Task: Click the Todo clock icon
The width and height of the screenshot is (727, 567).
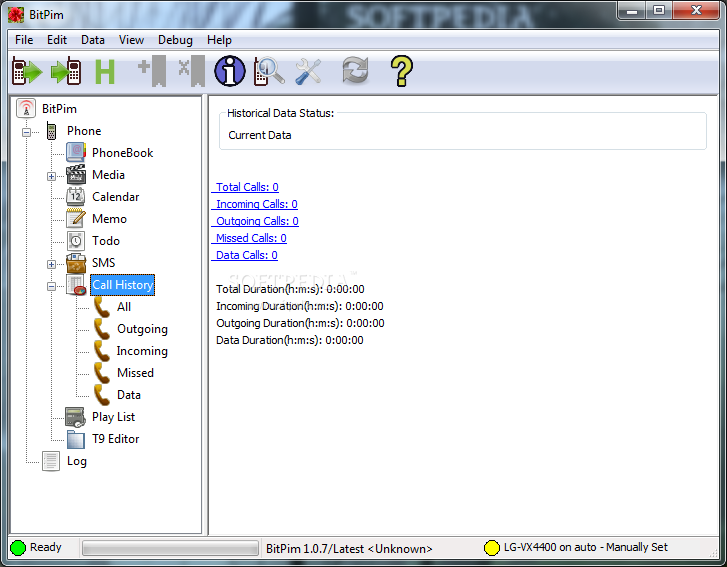Action: click(x=76, y=241)
